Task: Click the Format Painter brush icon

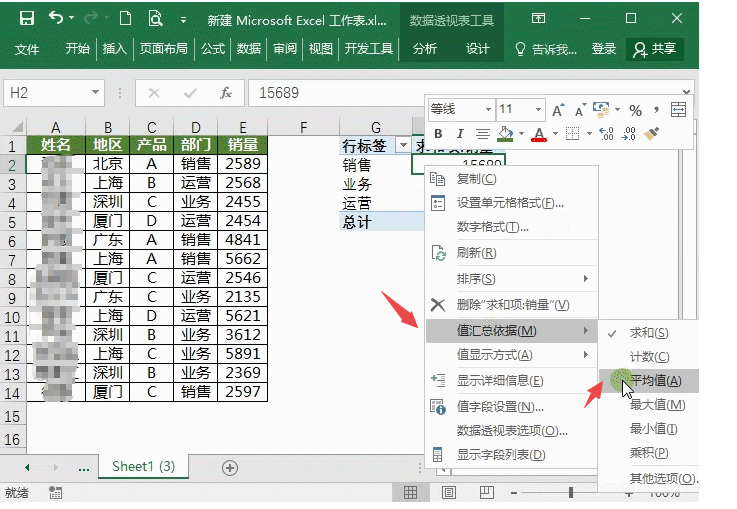Action: [x=652, y=134]
